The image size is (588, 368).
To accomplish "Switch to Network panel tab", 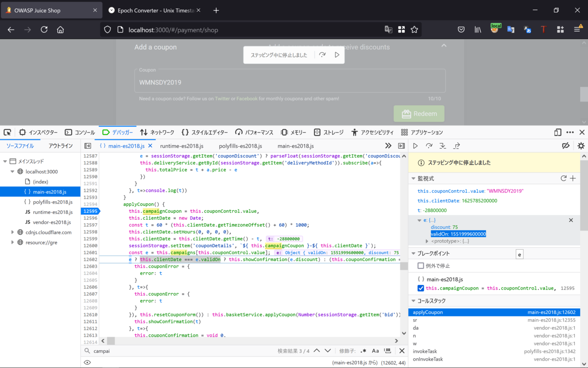I will [x=157, y=132].
